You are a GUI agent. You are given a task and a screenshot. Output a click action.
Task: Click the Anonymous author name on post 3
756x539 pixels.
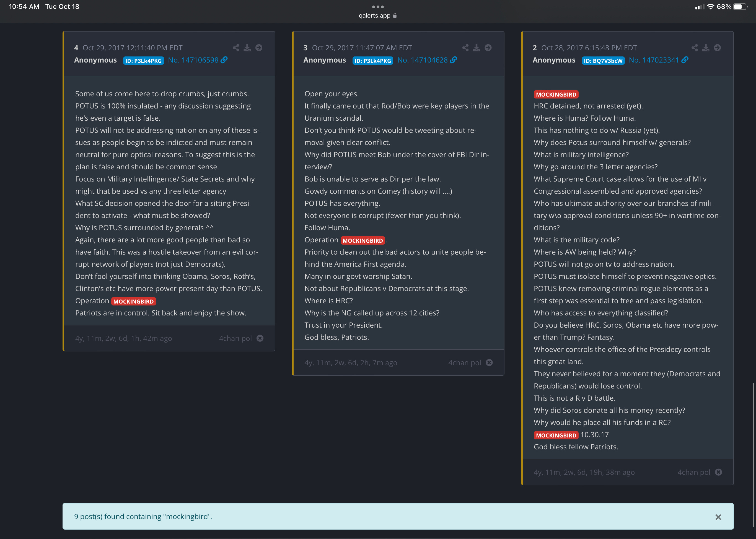(x=325, y=60)
